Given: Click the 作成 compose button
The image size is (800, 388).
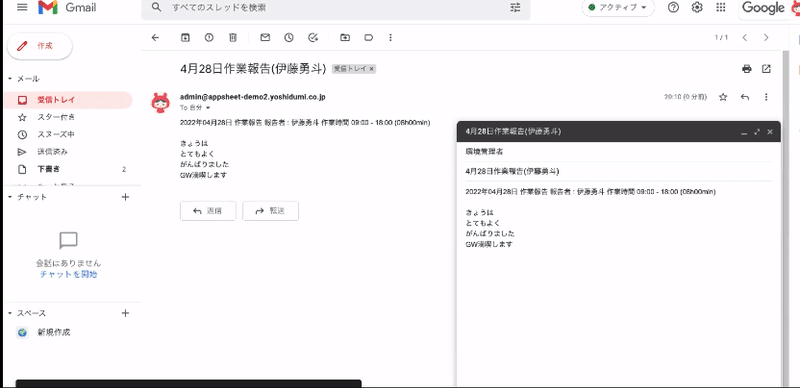Looking at the screenshot, I should coord(40,46).
